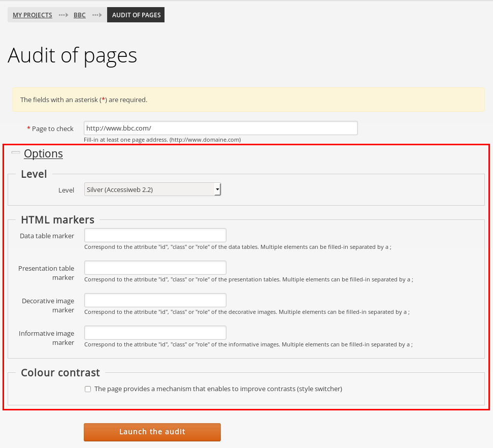
Task: Click the Options heading link
Action: [x=43, y=153]
